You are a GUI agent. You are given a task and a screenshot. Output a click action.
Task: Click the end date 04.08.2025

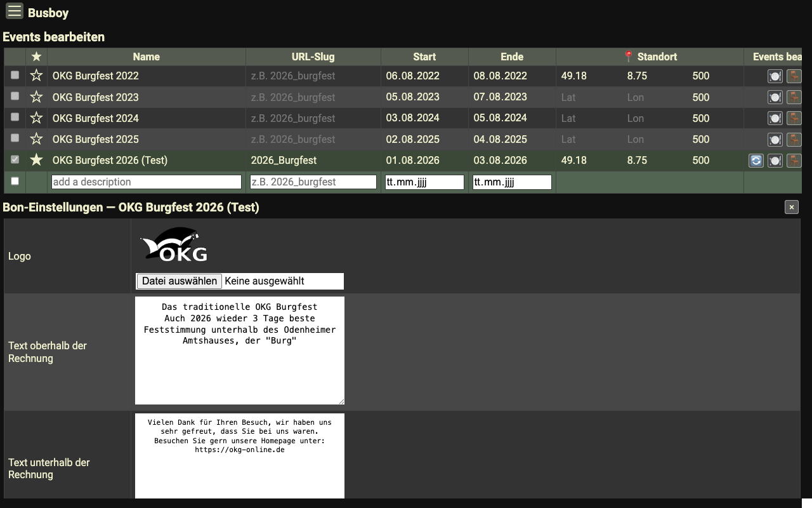pos(500,139)
